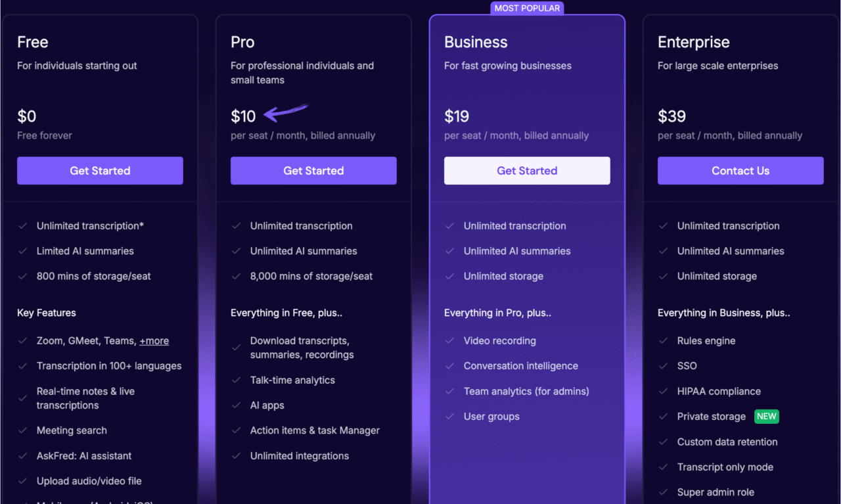Image resolution: width=841 pixels, height=504 pixels.
Task: Click the checkmark next to Talk-time analytics
Action: [237, 380]
